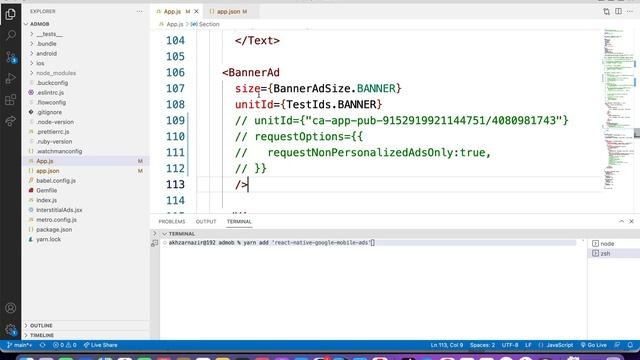
Task: Expand the TIMELINE section
Action: [x=42, y=336]
